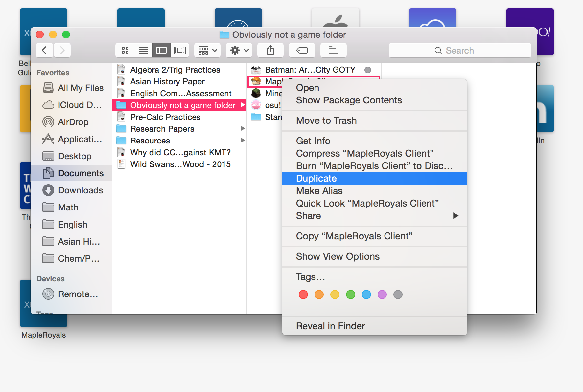
Task: Select the Minecraft block icon item
Action: 256,93
